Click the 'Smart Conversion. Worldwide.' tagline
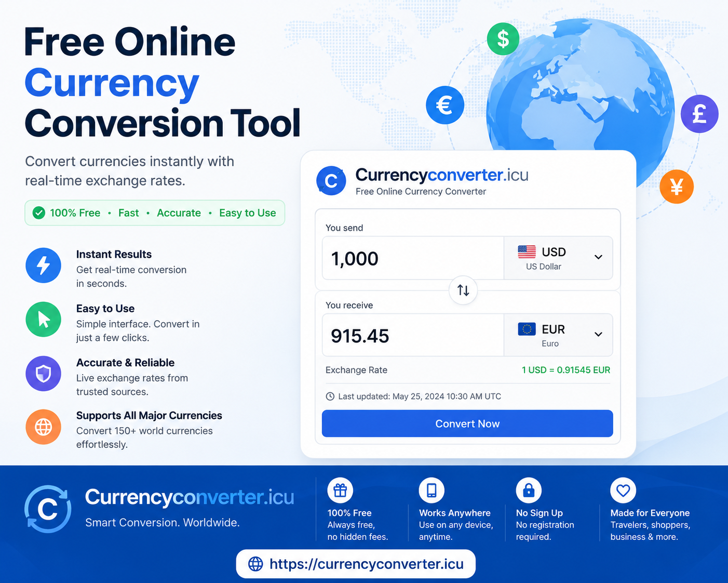Screen dimensions: 728x583 click(163, 523)
